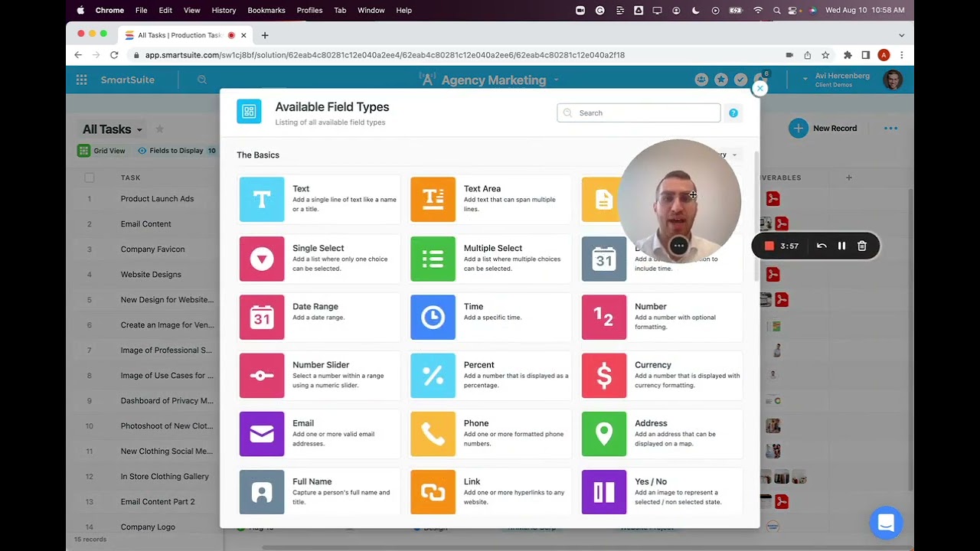The height and width of the screenshot is (551, 980).
Task: Open the Company Favicon task
Action: [152, 249]
